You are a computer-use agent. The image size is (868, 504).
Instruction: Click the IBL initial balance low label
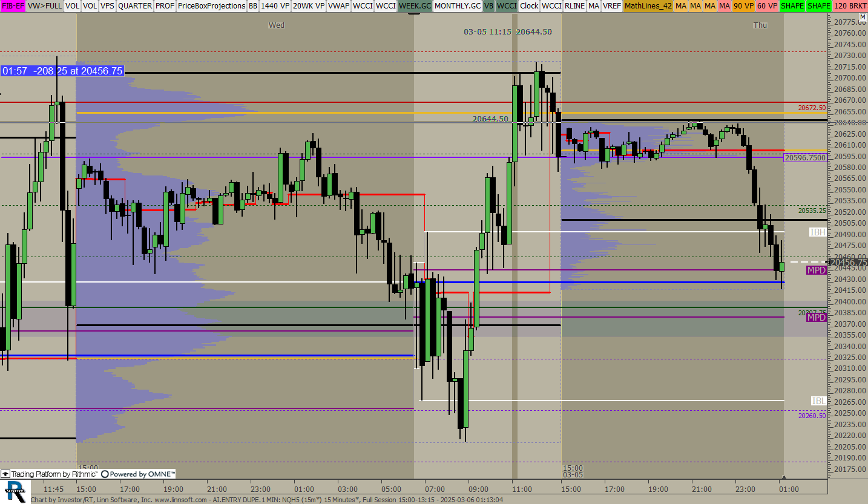818,401
